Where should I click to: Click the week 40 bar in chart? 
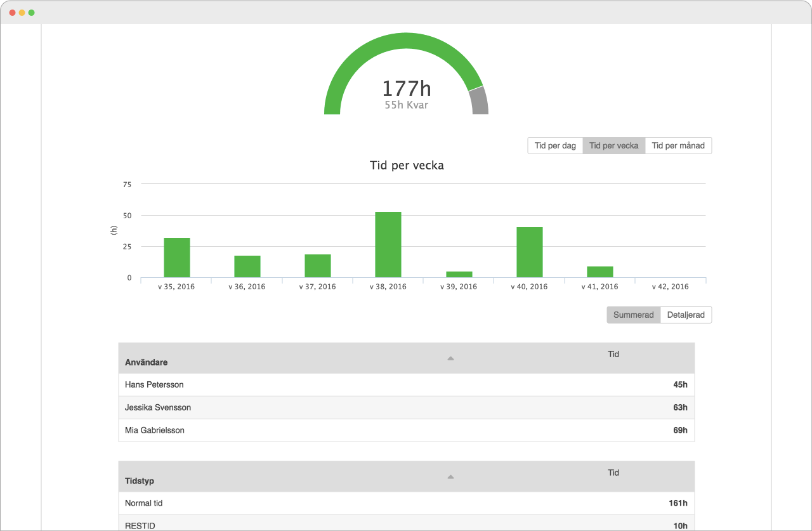[x=529, y=252]
